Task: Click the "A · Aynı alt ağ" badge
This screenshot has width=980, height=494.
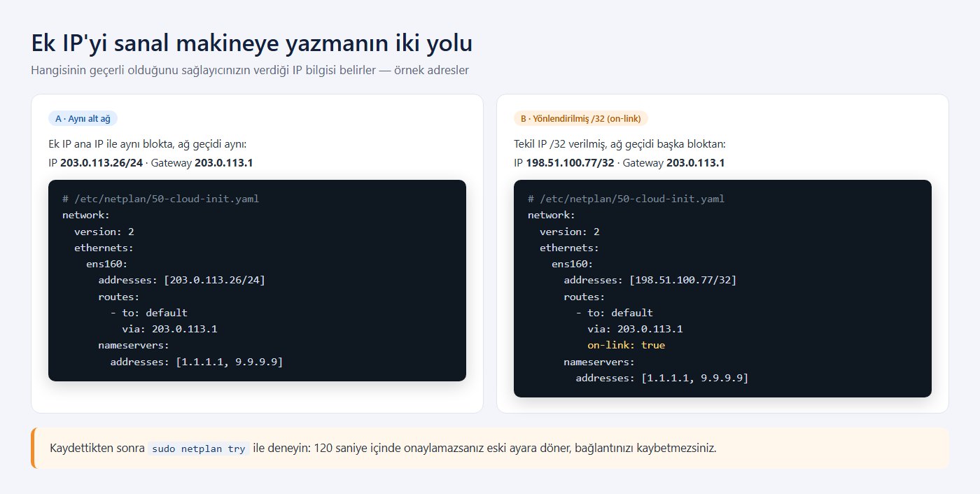Action: coord(83,118)
